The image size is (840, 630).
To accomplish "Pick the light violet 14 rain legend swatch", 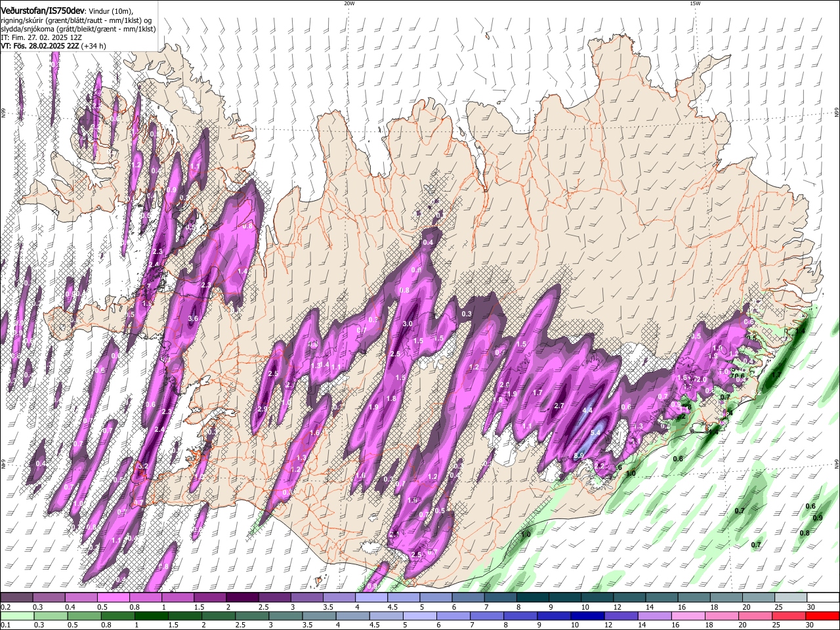I will tap(654, 616).
